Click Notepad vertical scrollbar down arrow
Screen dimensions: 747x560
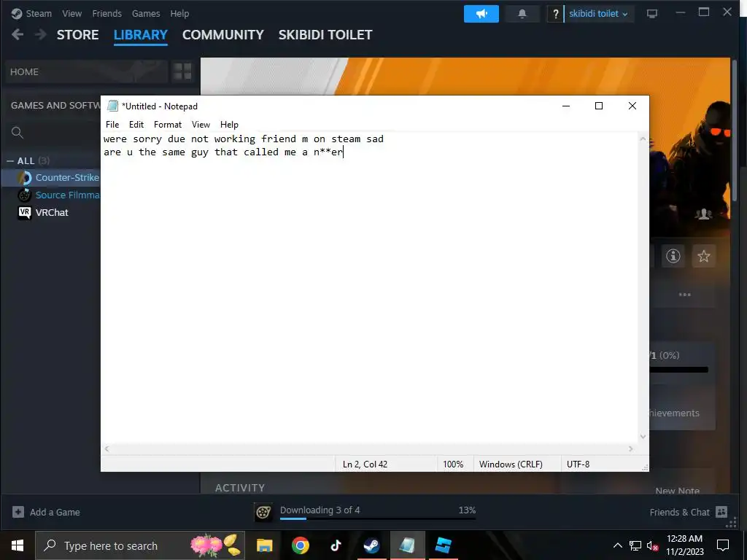pyautogui.click(x=643, y=437)
